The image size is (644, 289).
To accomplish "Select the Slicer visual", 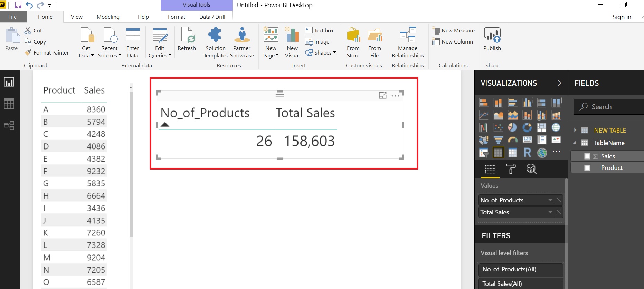I will pos(483,152).
